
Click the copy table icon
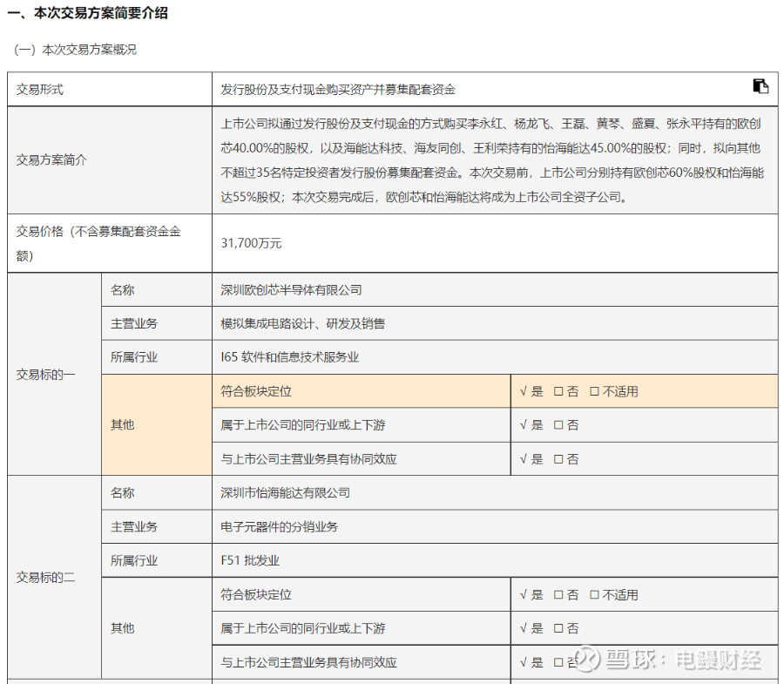pyautogui.click(x=760, y=86)
